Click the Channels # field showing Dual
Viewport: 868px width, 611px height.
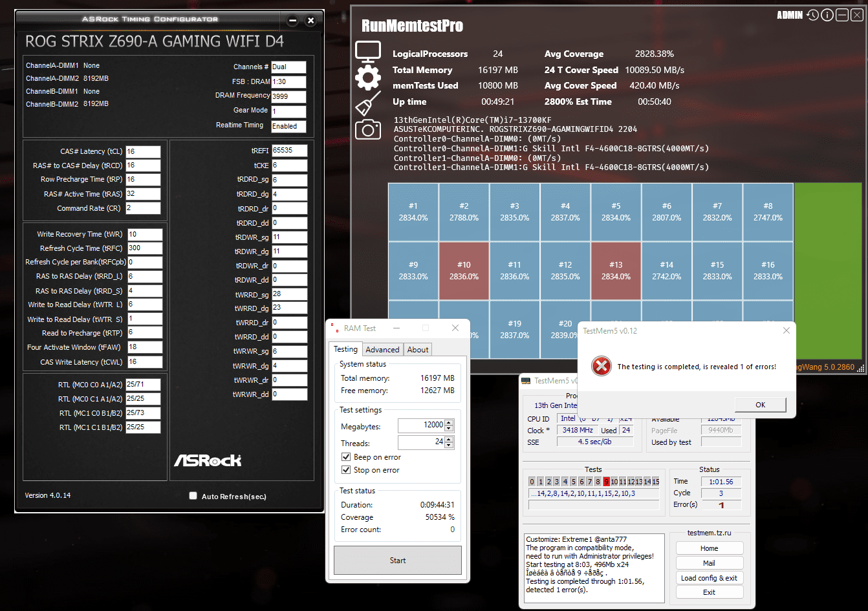288,67
